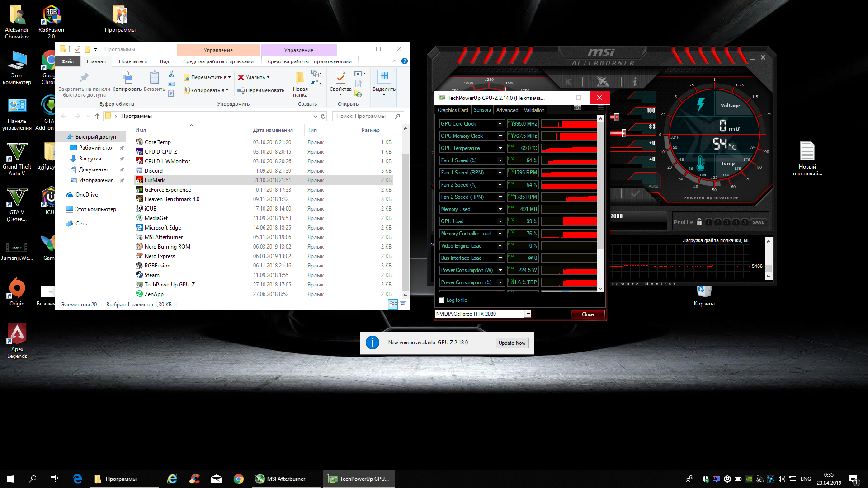Select FurMark shortcut in file list
The width and height of the screenshot is (868, 488).
point(264,180)
